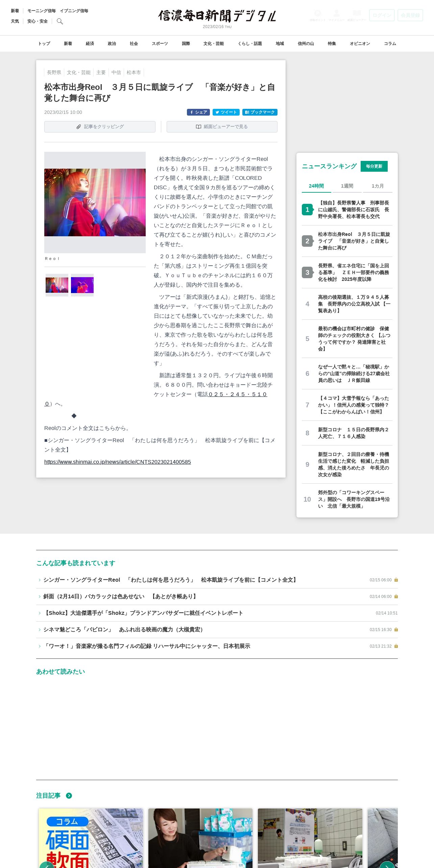Open モーニング信毎 link
Screen dimensions: 434x868
(42, 11)
